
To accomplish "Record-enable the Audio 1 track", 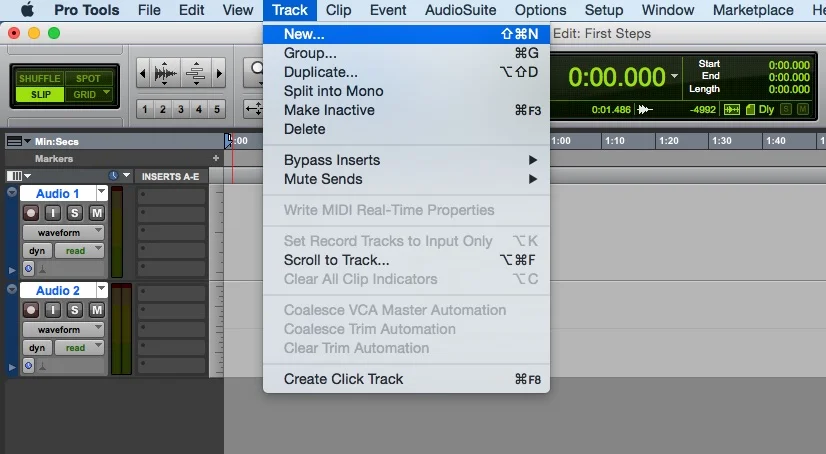I will tap(31, 213).
